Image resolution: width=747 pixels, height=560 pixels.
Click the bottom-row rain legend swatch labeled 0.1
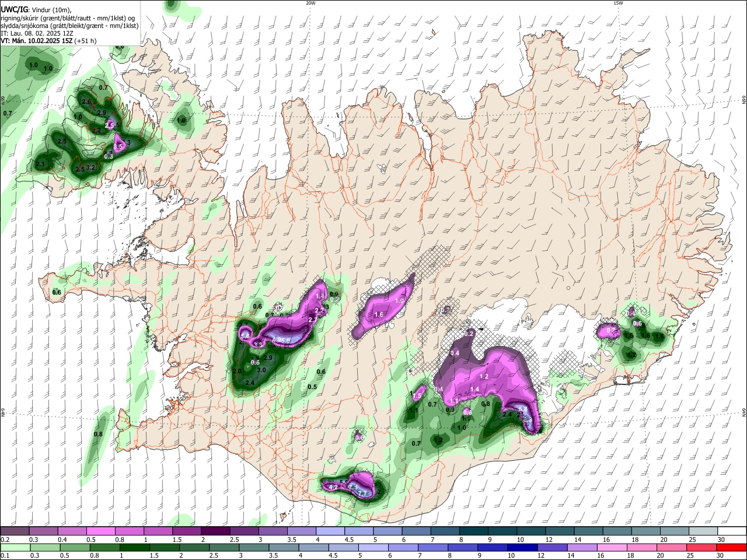click(x=16, y=547)
